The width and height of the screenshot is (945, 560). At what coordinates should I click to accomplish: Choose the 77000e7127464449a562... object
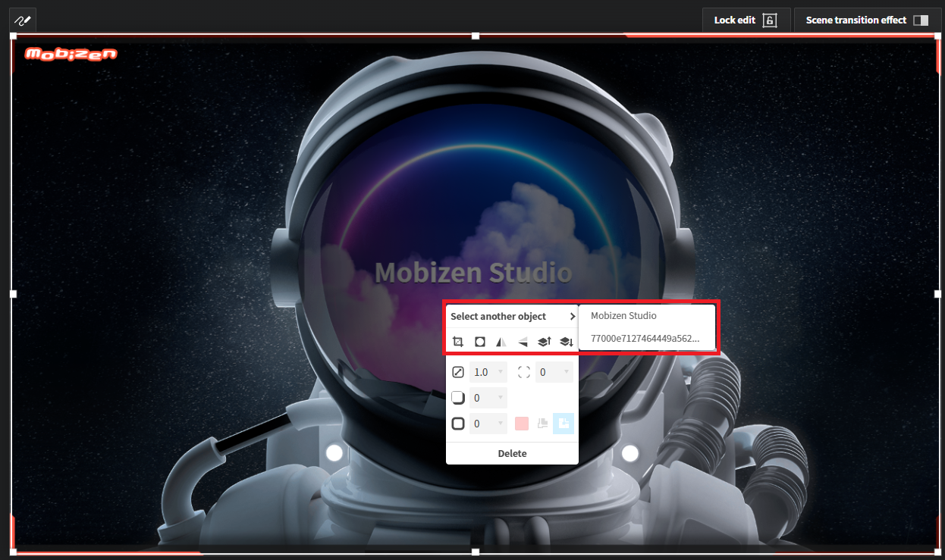point(647,339)
